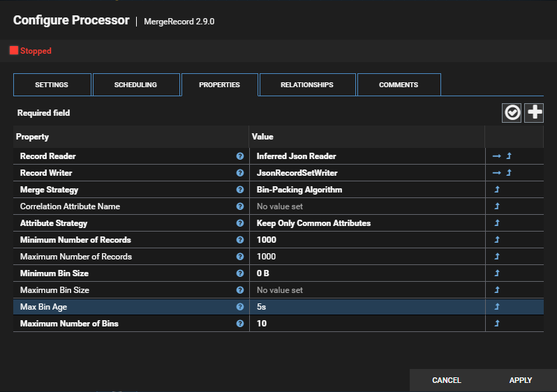Show Merge Strategy help tooltip icon
Image resolution: width=557 pixels, height=392 pixels.
tap(240, 190)
